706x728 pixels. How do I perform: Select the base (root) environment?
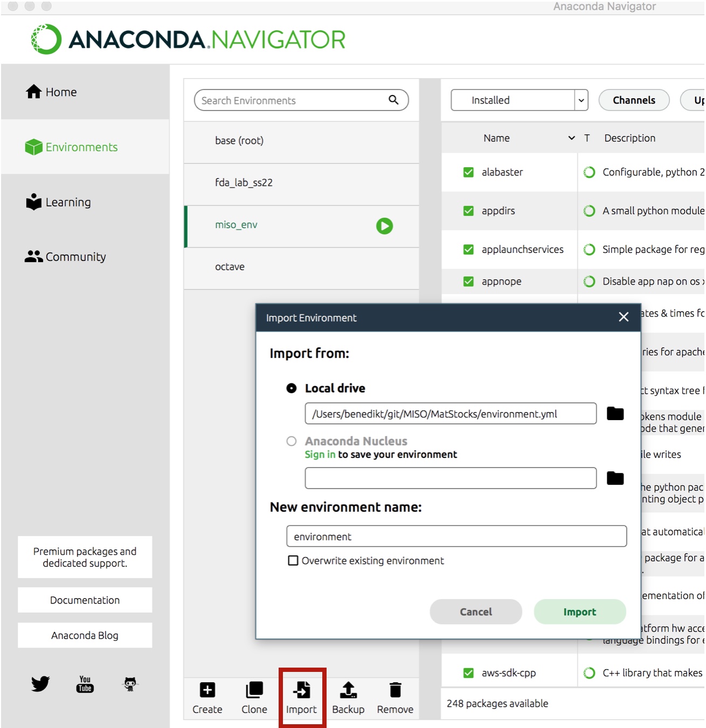(302, 141)
